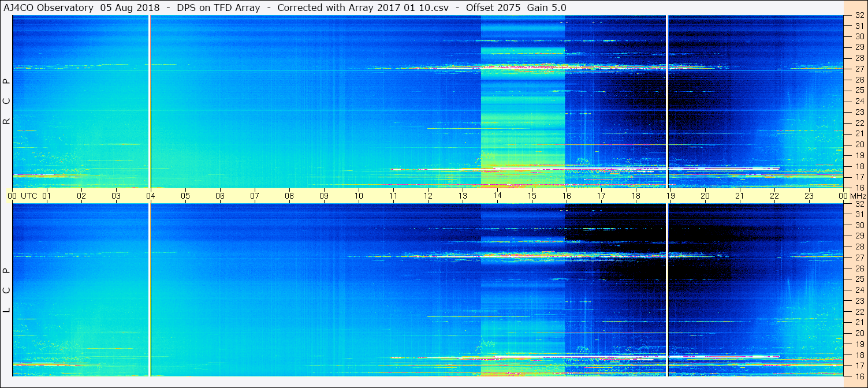Select the 'Offset 2075' header value

coord(493,8)
